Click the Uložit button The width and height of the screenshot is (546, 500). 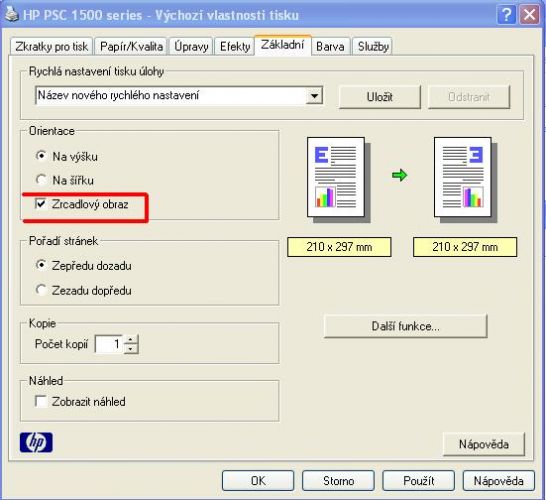point(380,97)
